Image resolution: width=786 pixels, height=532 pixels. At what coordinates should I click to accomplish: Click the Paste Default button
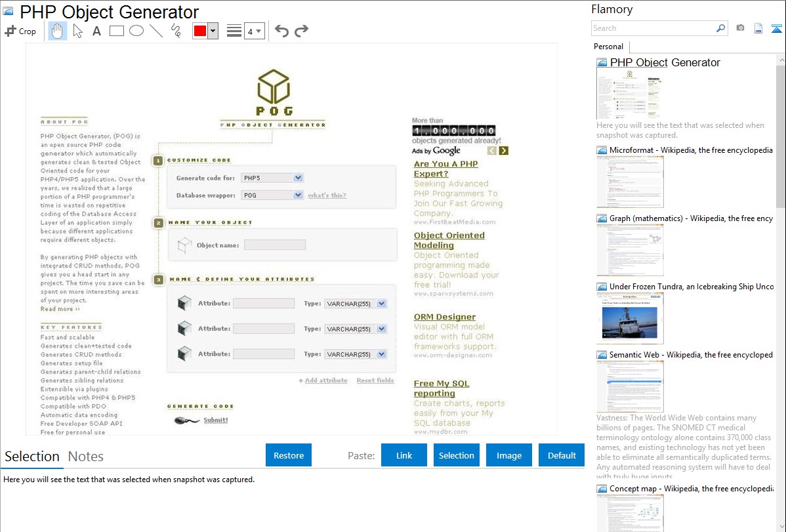click(x=562, y=455)
